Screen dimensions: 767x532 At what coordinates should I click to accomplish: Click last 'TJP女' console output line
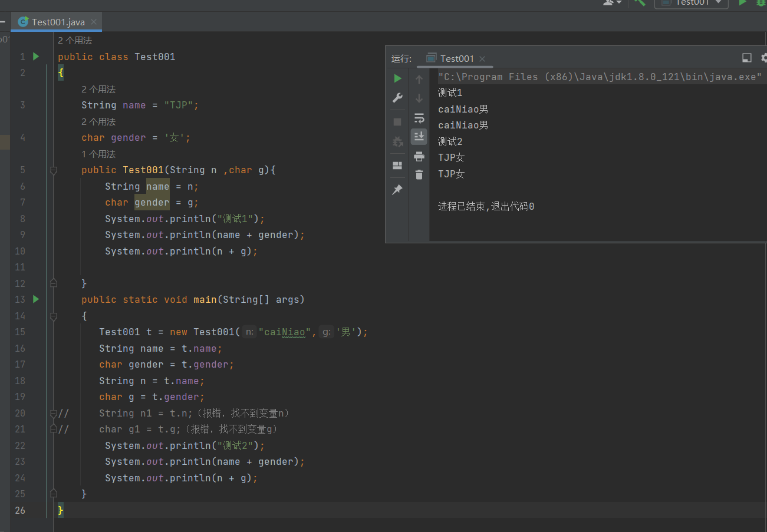[x=452, y=174]
